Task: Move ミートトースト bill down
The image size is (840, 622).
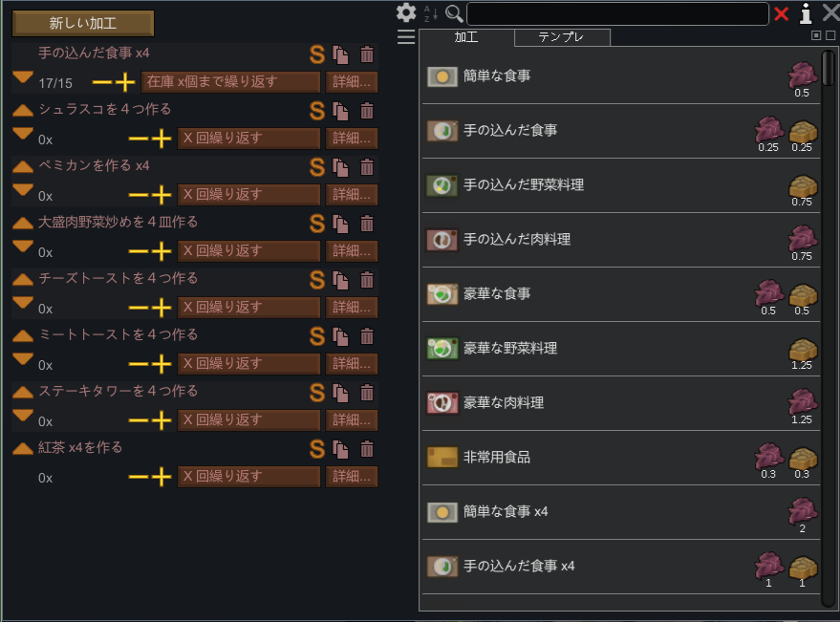Action: (x=23, y=359)
